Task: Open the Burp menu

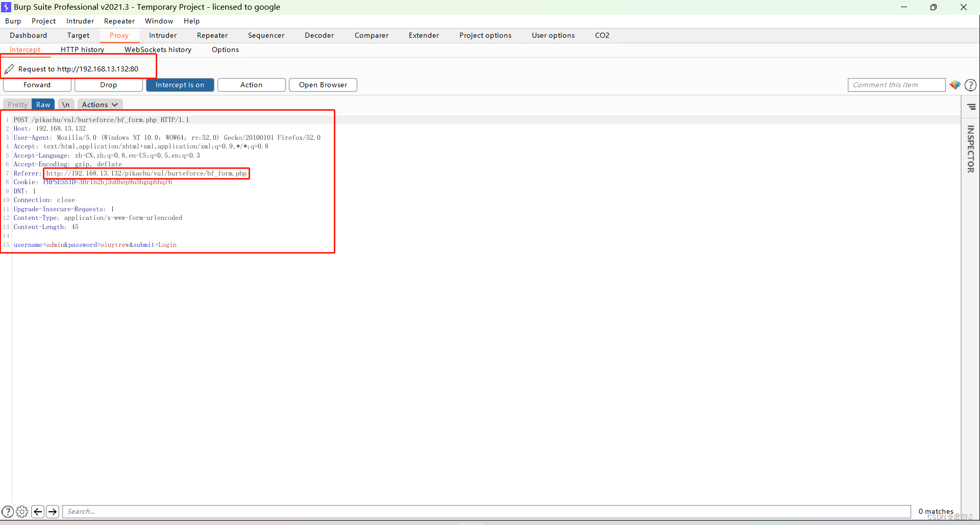Action: (x=13, y=21)
